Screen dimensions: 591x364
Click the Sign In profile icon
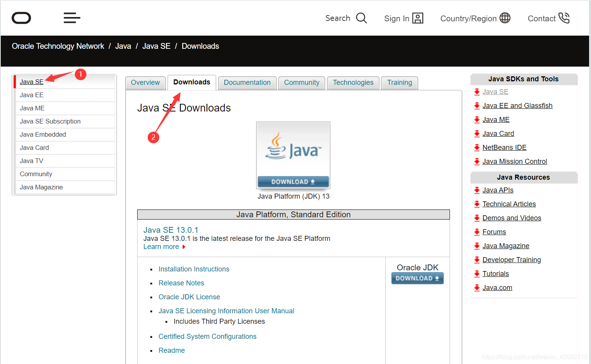click(418, 18)
